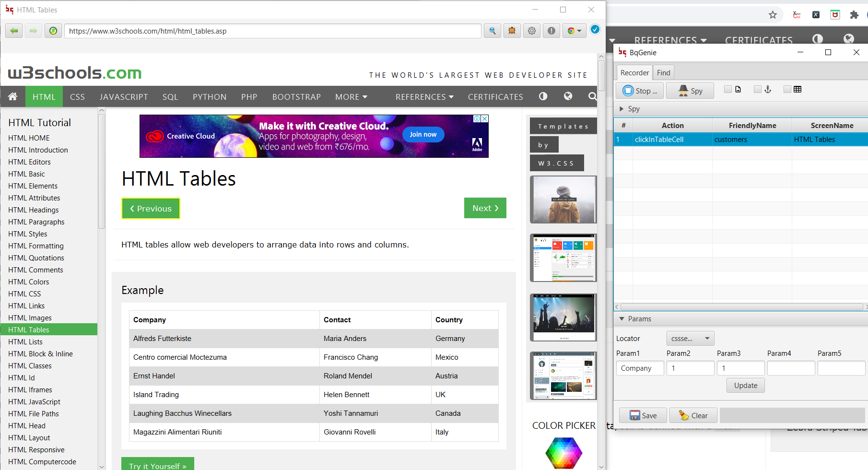This screenshot has height=470, width=868.
Task: Switch to the Recorder tab
Action: pyautogui.click(x=634, y=72)
